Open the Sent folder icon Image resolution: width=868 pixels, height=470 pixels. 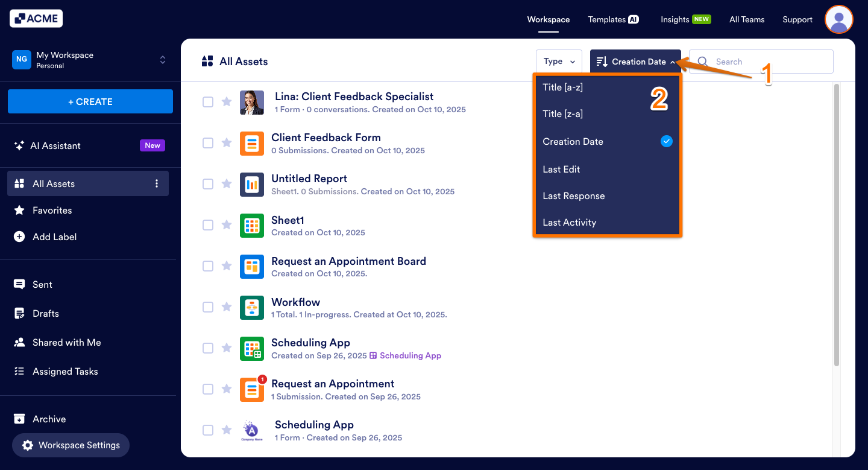click(x=18, y=284)
